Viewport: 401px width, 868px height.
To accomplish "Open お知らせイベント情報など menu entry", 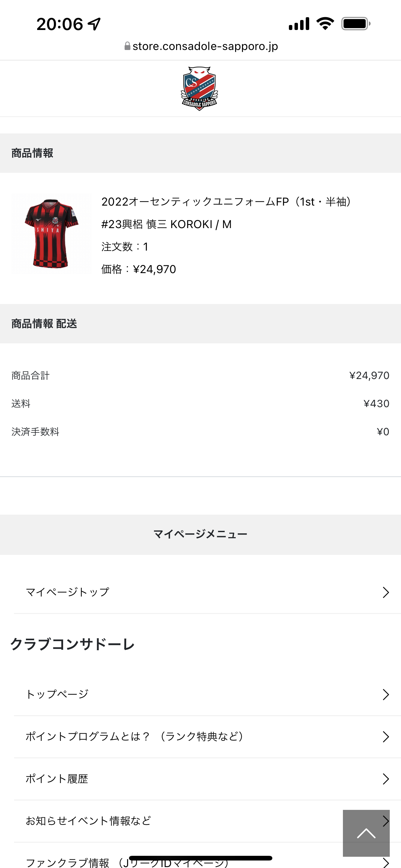I will tap(89, 821).
